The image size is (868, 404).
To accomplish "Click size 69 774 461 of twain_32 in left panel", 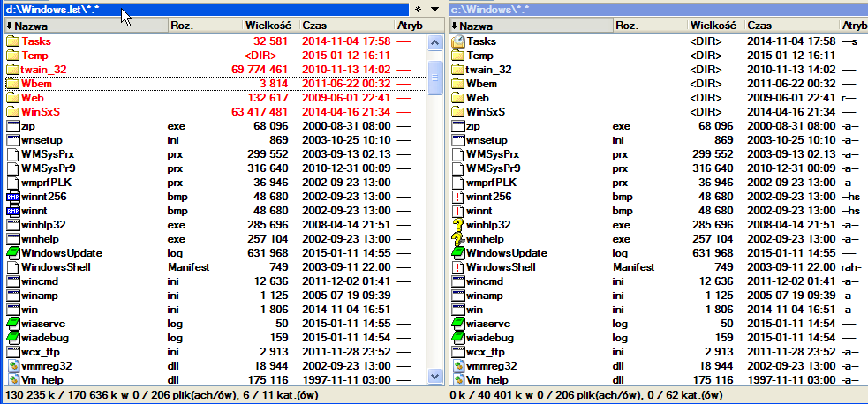I will coord(260,70).
